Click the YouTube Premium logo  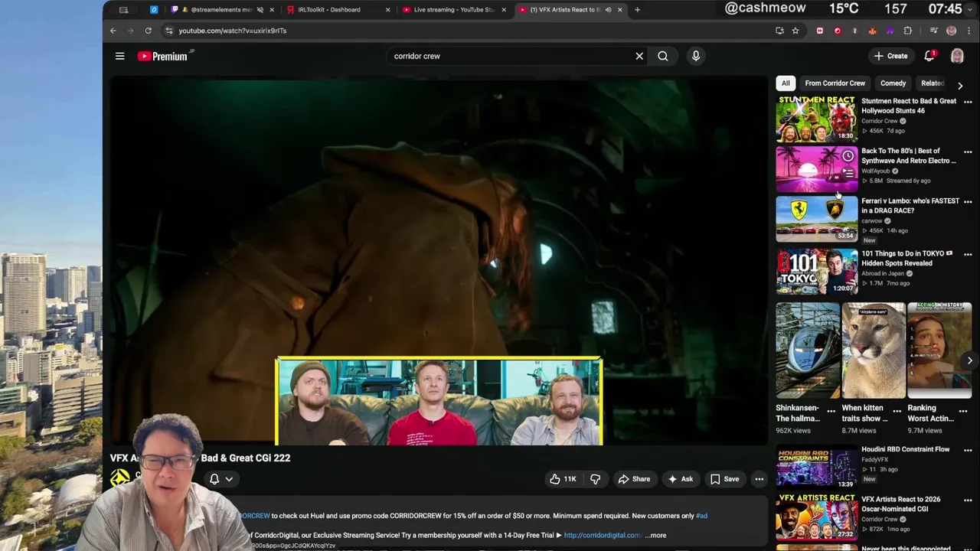coord(165,56)
